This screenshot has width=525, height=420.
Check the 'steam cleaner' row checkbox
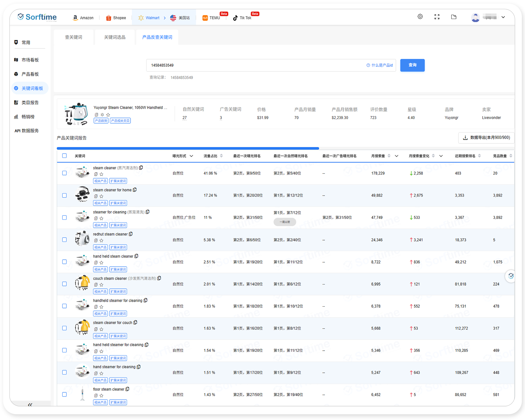tap(64, 173)
